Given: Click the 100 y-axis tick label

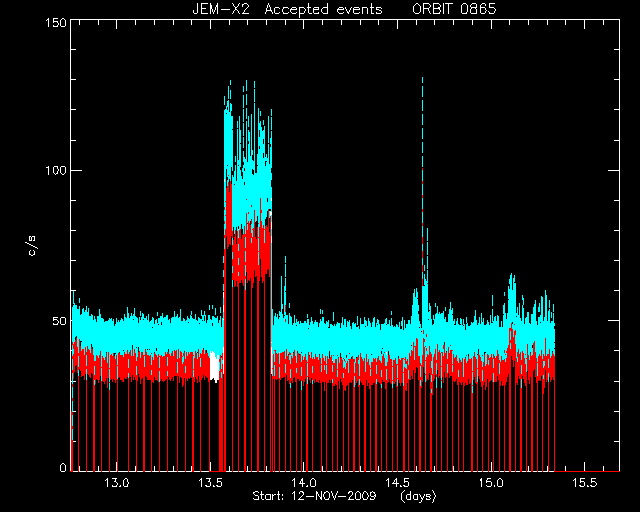Looking at the screenshot, I should (x=56, y=170).
